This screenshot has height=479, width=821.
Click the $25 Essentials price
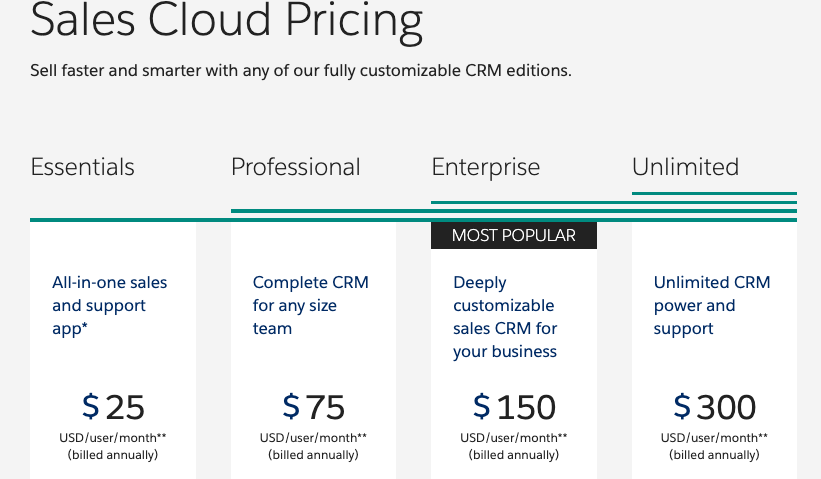pyautogui.click(x=113, y=407)
